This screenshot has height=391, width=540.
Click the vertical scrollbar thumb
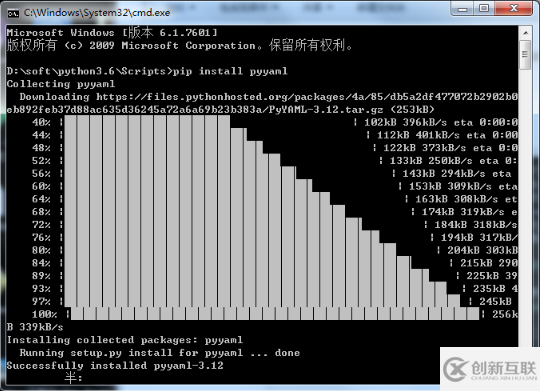tap(525, 55)
